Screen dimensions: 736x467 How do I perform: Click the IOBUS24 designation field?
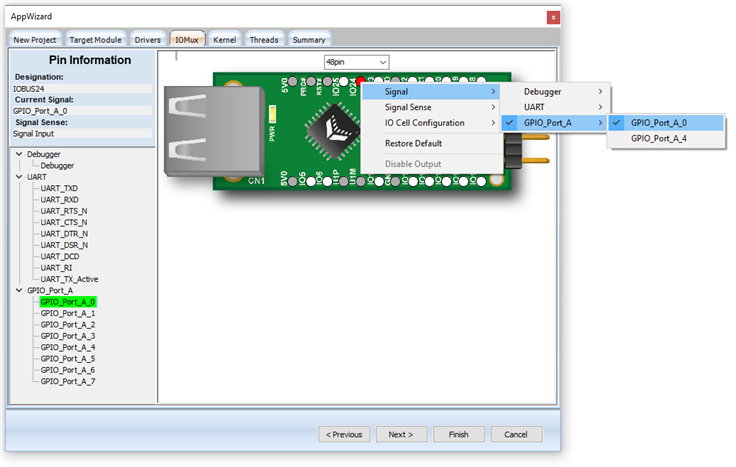(x=82, y=89)
